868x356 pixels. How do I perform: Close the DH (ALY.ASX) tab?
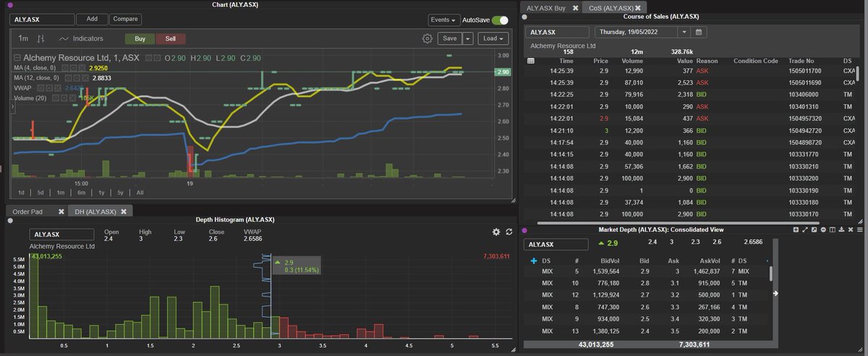click(x=124, y=211)
